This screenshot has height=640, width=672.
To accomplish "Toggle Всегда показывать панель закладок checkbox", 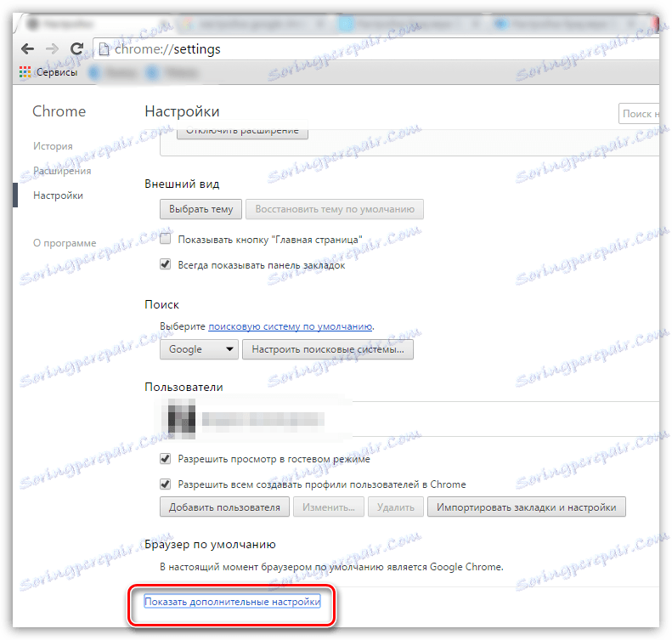I will click(x=166, y=264).
